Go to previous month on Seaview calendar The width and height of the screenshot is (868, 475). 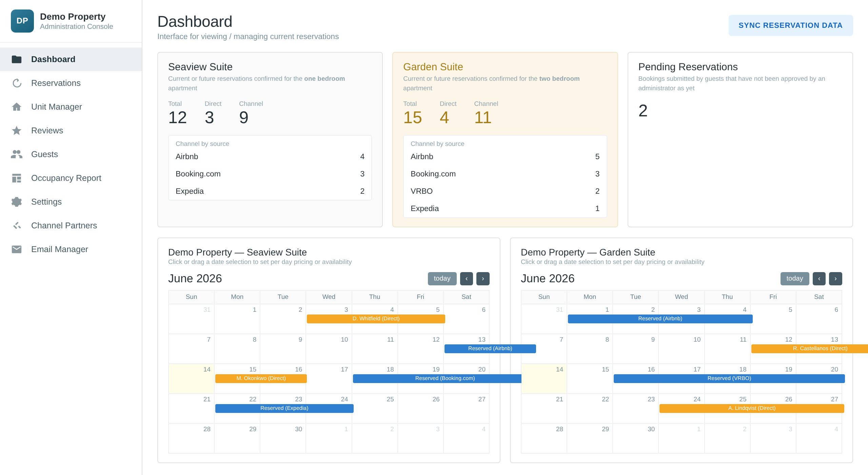tap(467, 279)
